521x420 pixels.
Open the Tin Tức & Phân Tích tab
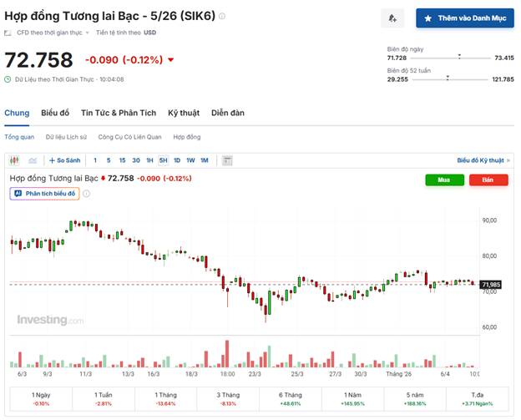click(x=119, y=113)
